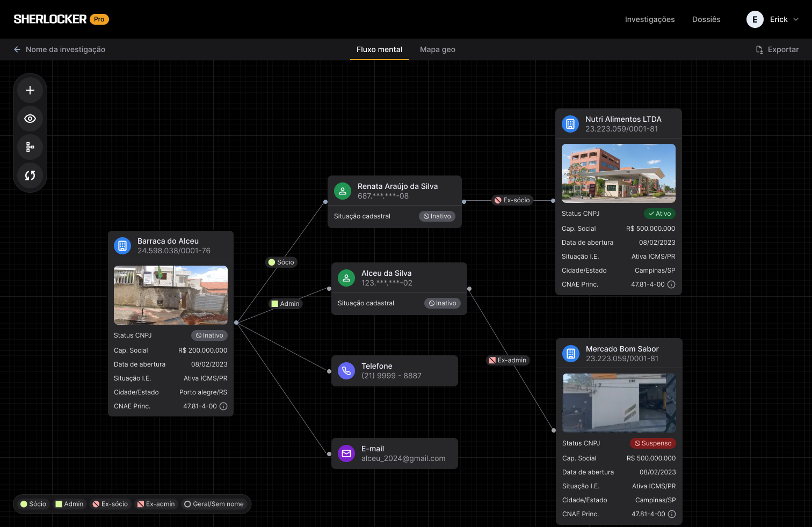Click the E-mail node envelope icon
The image size is (812, 527).
point(346,453)
